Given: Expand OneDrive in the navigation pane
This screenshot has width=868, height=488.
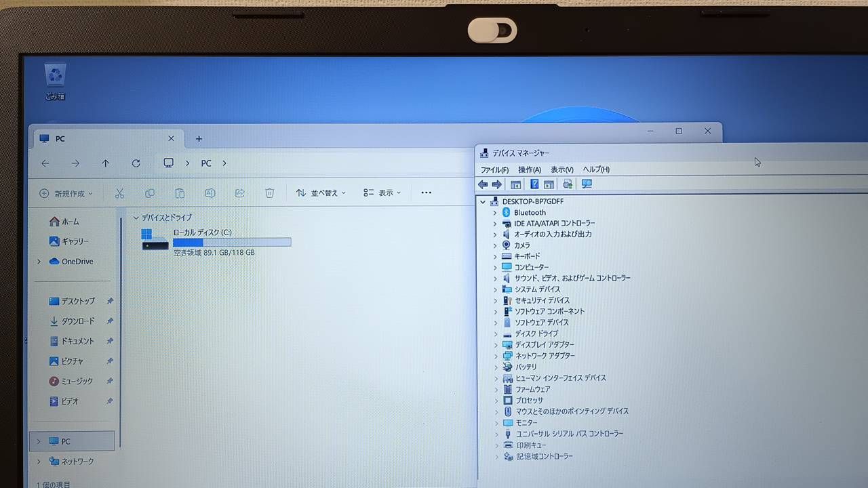Looking at the screenshot, I should (x=39, y=262).
